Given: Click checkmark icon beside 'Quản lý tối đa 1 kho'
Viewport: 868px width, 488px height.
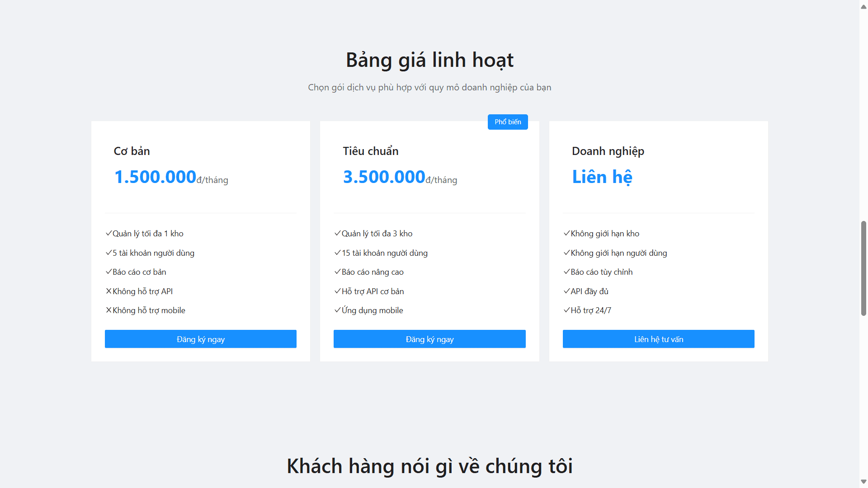Looking at the screenshot, I should pyautogui.click(x=108, y=234).
